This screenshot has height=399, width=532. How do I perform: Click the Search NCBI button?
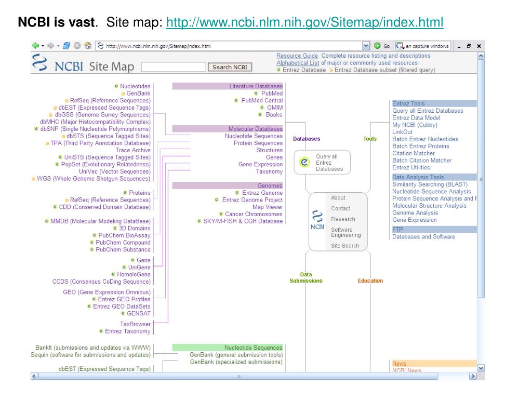(230, 67)
